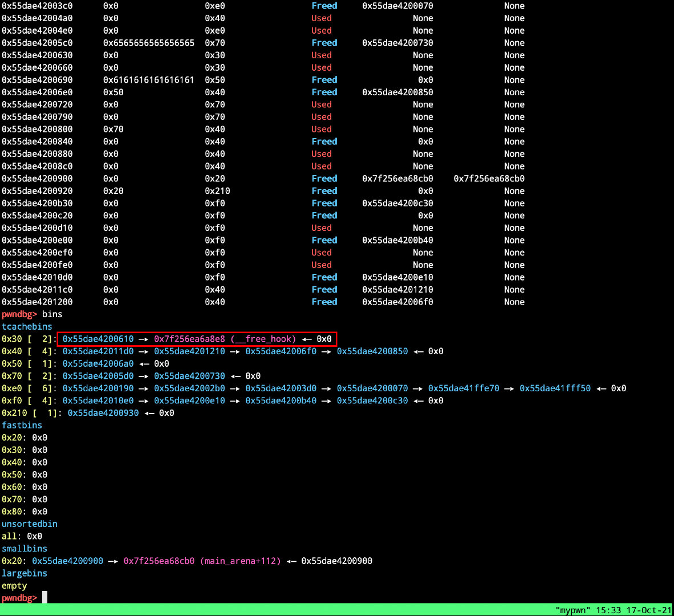Click the 'empty' largebins text

coord(14,585)
